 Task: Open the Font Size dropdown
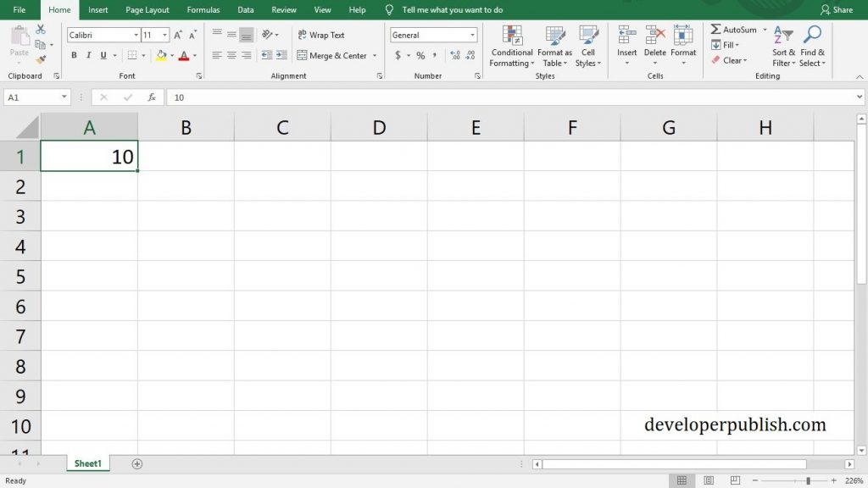tap(156, 35)
